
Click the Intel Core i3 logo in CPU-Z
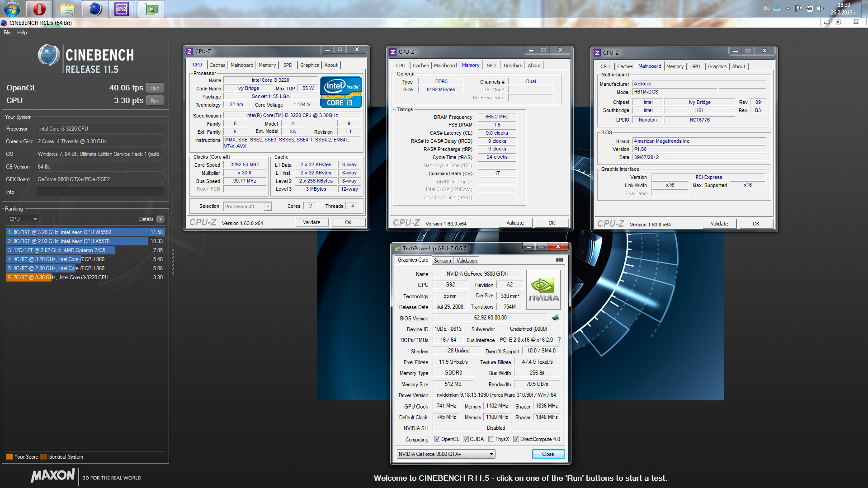click(x=341, y=92)
